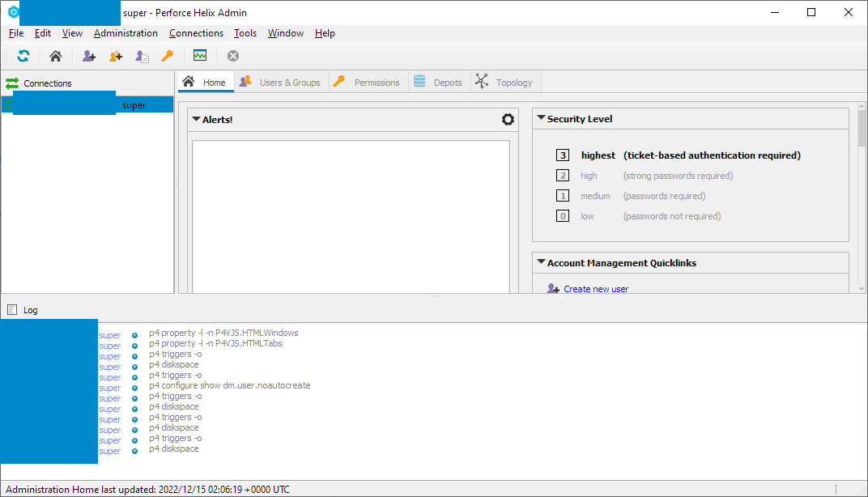868x497 pixels.
Task: Click the user spec document toolbar icon
Action: point(143,56)
